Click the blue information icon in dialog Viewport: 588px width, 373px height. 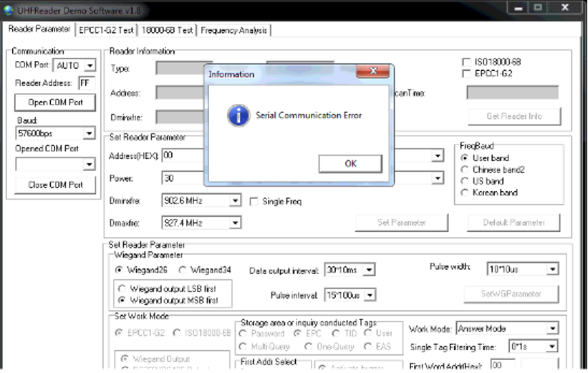click(x=237, y=115)
